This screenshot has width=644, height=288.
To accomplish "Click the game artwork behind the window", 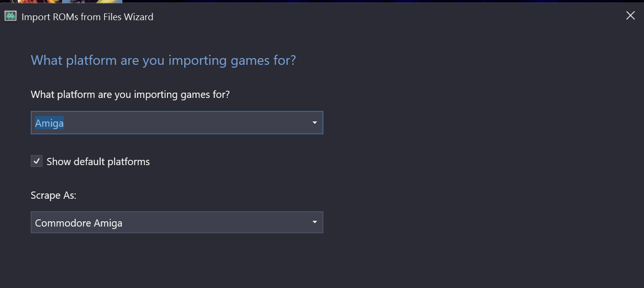I will tap(61, 1).
